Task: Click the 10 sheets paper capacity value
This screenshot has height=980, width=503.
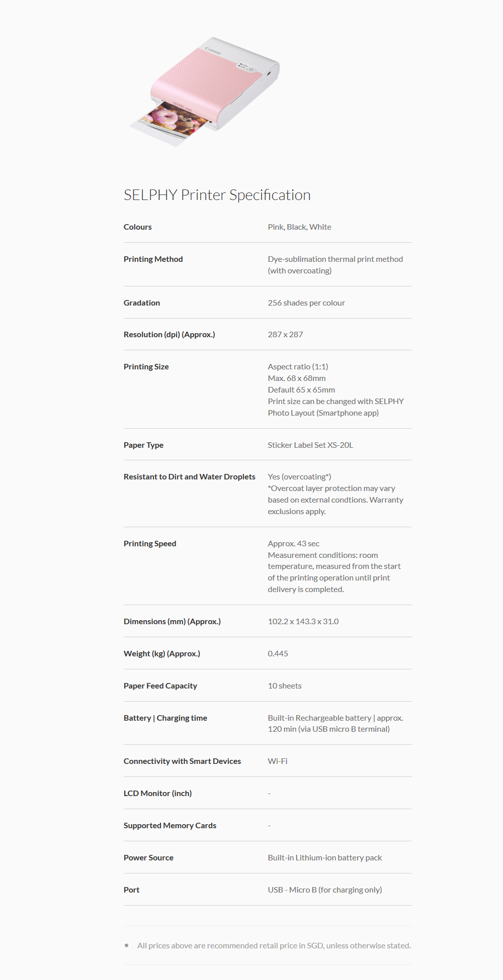Action: [x=284, y=686]
